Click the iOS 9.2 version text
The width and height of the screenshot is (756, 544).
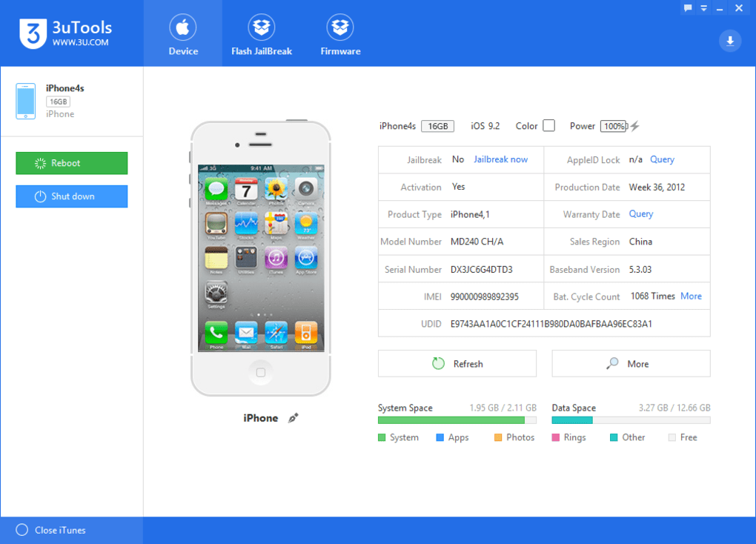(485, 126)
